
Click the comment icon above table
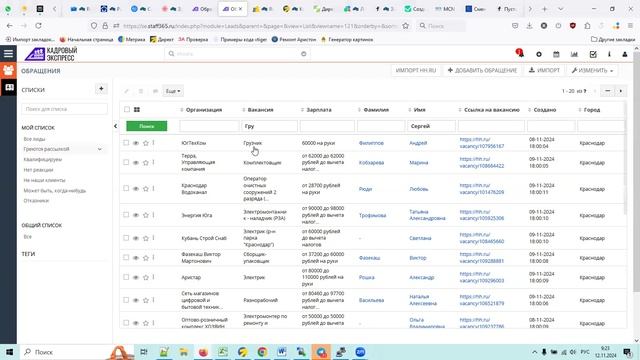coord(155,91)
